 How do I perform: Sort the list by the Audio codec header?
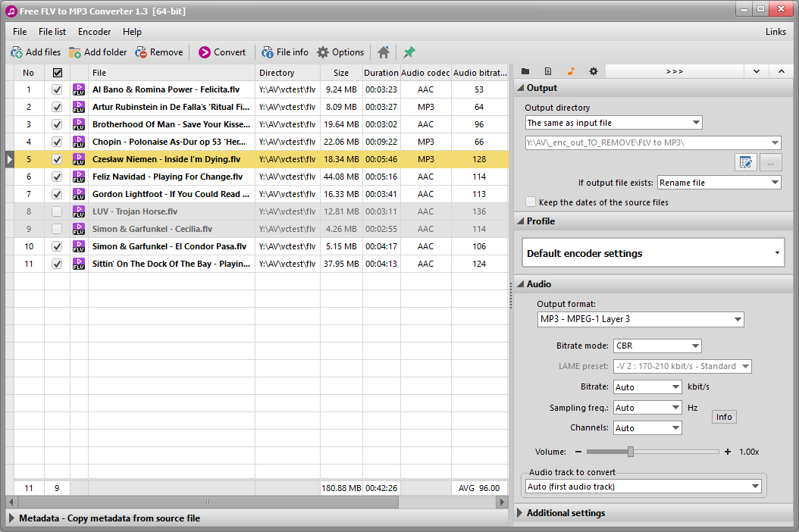425,73
